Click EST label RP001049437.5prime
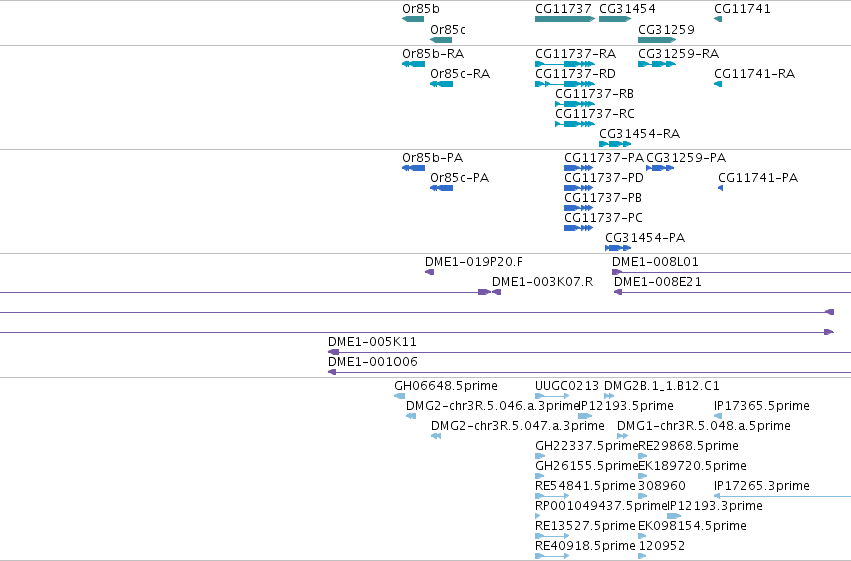 (x=600, y=507)
